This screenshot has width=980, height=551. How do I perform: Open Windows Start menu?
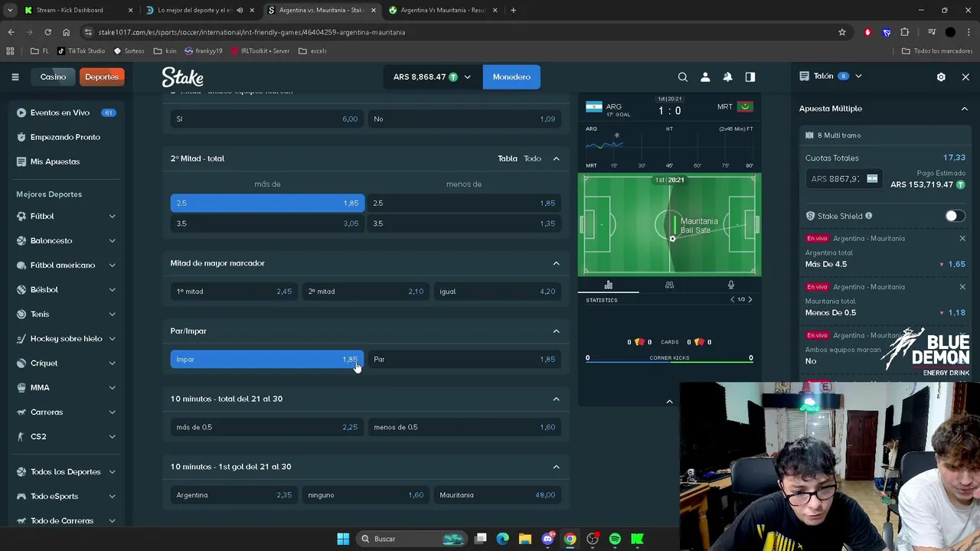click(x=343, y=539)
